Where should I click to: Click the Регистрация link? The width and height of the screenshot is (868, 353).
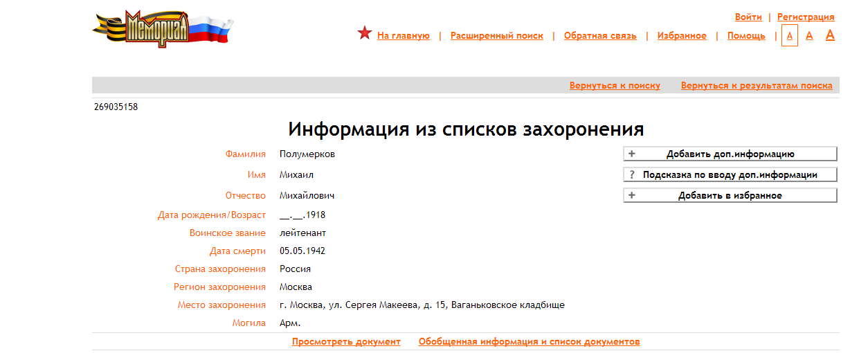pyautogui.click(x=806, y=17)
